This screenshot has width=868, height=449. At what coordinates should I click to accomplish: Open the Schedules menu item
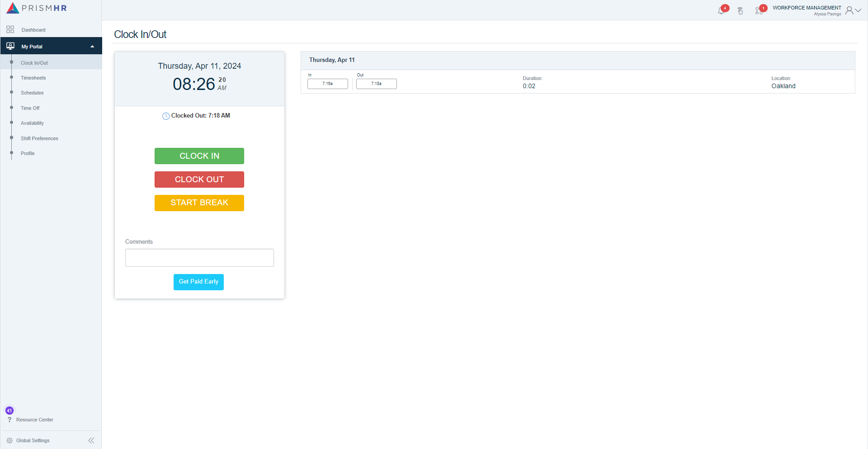click(x=32, y=93)
